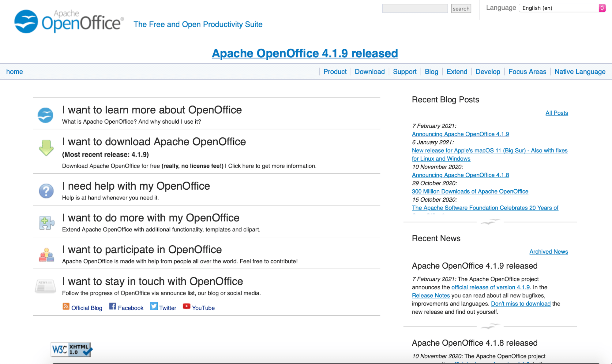Click the puzzle piece extensions icon
This screenshot has width=612, height=364.
click(46, 223)
